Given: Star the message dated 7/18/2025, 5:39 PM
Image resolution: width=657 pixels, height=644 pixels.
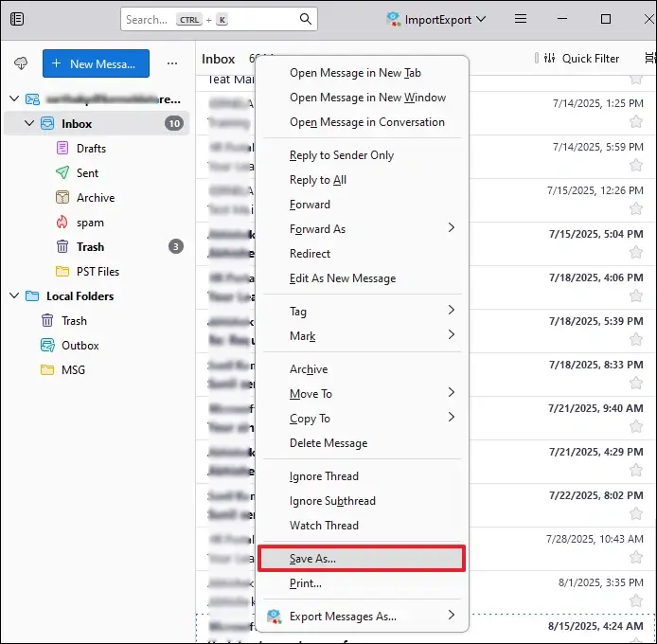Looking at the screenshot, I should pyautogui.click(x=636, y=339).
